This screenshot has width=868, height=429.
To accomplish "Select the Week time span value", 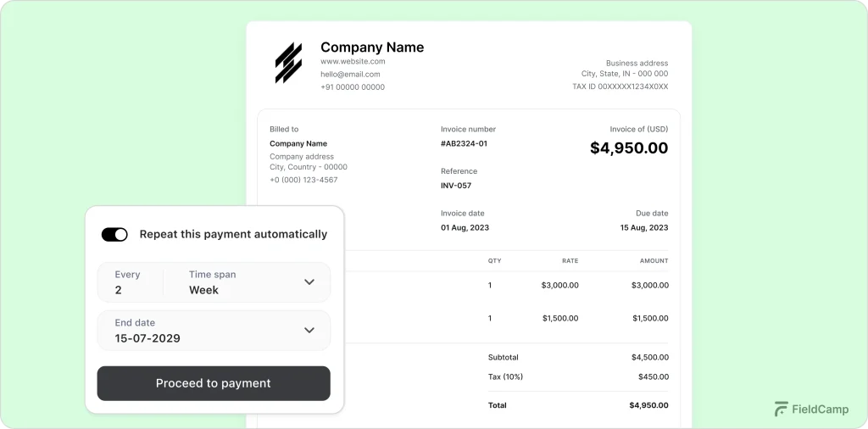I will [203, 290].
